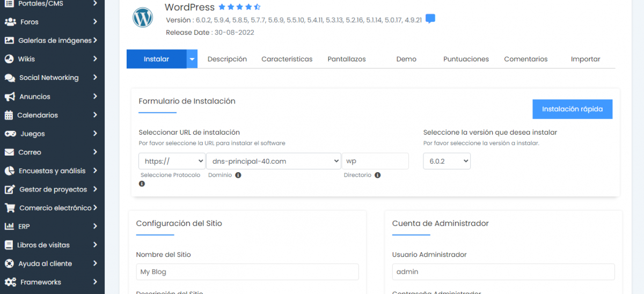Click the Anuncios megaphone icon
The image size is (644, 294).
10,97
